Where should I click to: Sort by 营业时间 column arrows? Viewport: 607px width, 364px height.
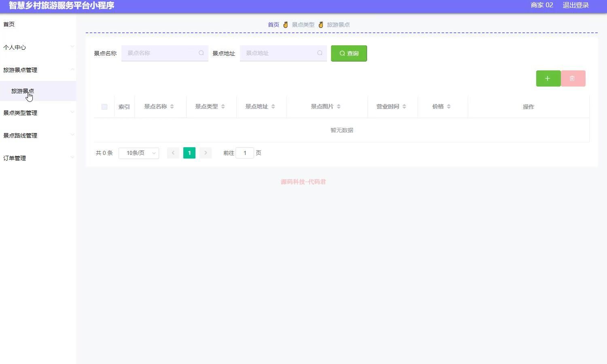[x=404, y=106]
